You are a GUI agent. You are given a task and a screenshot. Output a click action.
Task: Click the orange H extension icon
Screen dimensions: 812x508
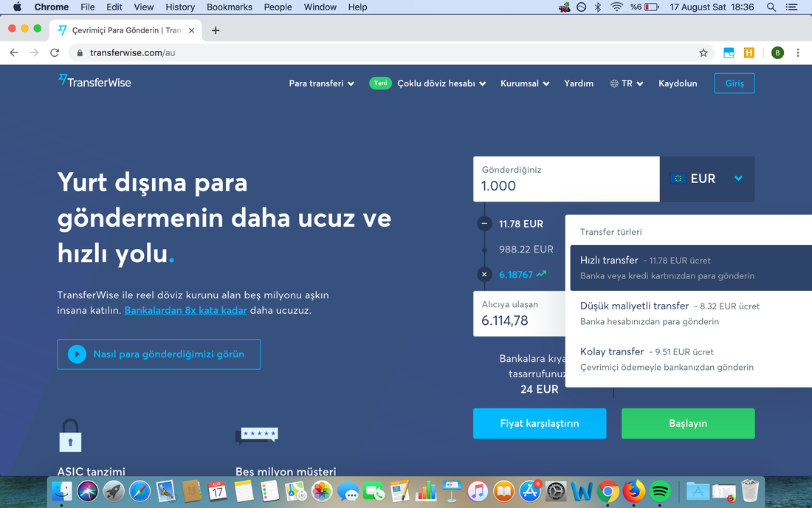pos(749,53)
